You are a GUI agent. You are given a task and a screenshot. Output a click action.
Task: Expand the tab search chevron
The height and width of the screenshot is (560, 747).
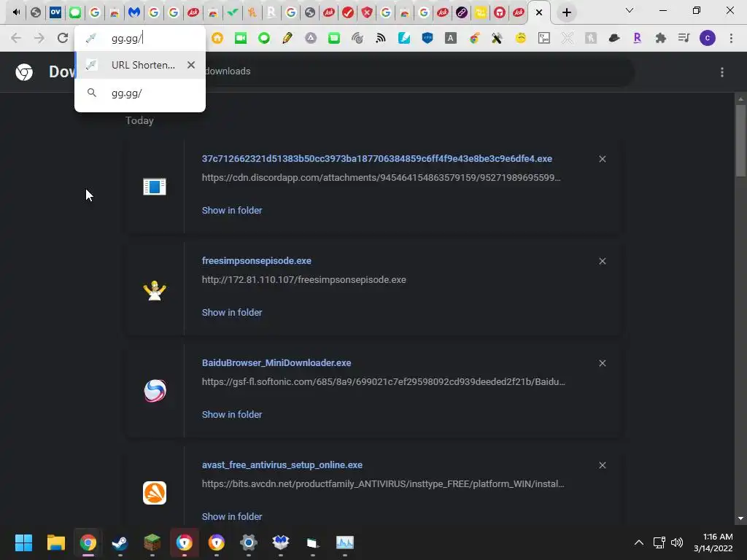630,10
